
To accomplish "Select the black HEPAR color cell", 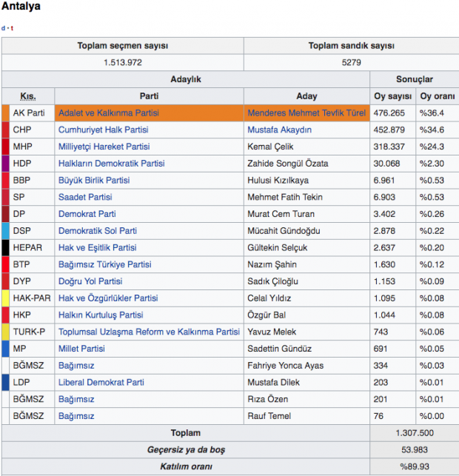I will 5,248.
